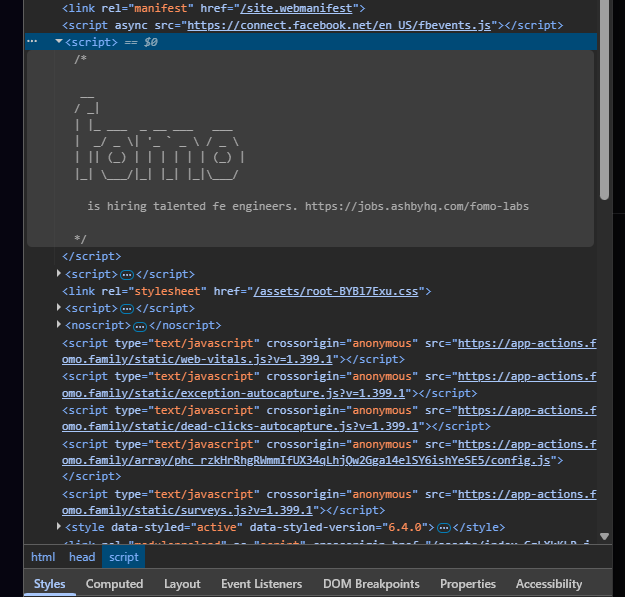Open ellipsis badge of first collapsed script
Image resolution: width=625 pixels, height=597 pixels.
coord(127,275)
